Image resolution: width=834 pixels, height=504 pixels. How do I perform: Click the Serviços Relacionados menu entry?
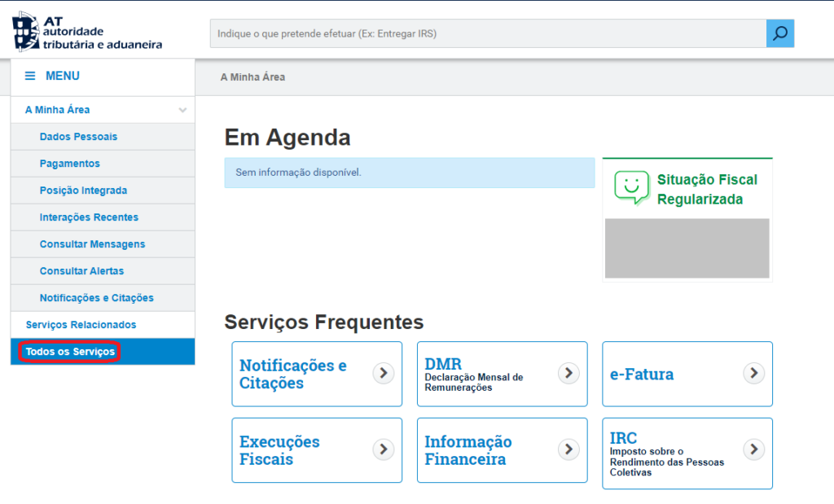tap(81, 325)
